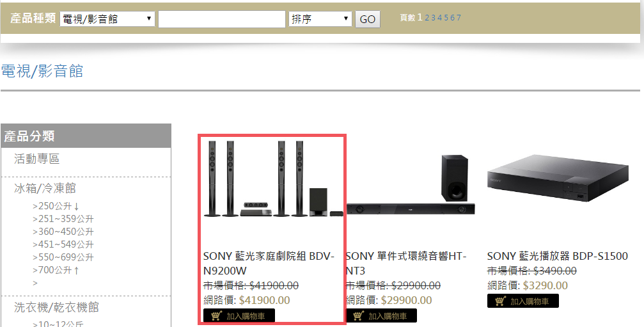View the SONY soundbar HT-NT3 image
The width and height of the screenshot is (644, 327).
[x=411, y=185]
